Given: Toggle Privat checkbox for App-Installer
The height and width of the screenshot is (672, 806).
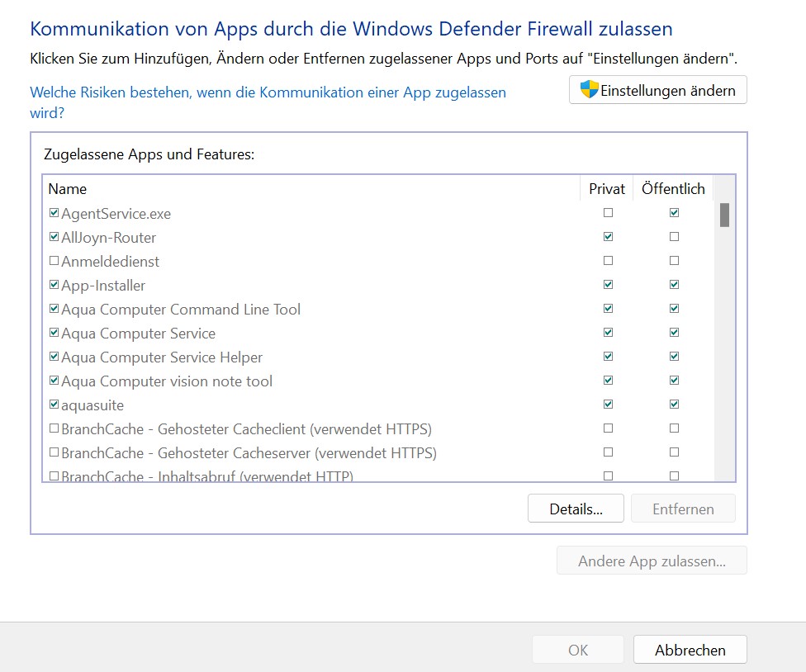Looking at the screenshot, I should (608, 285).
